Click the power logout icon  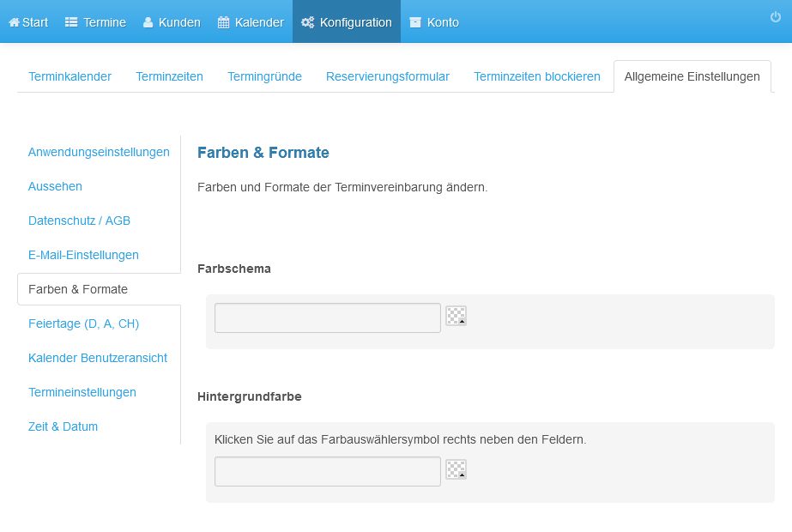point(776,17)
